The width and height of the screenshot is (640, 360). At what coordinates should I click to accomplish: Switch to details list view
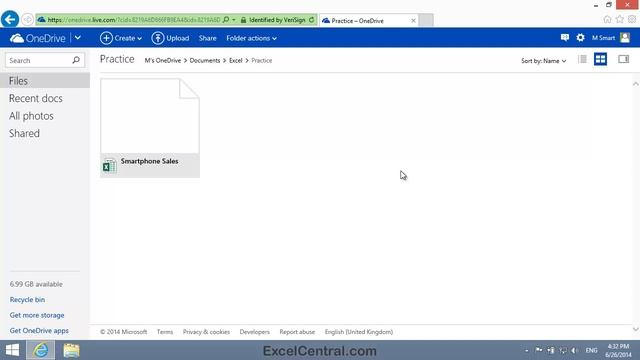coord(582,59)
